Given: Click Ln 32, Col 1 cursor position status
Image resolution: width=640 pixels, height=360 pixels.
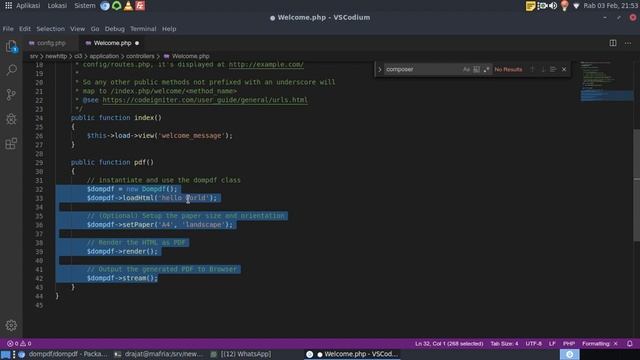Looking at the screenshot, I should click(449, 344).
